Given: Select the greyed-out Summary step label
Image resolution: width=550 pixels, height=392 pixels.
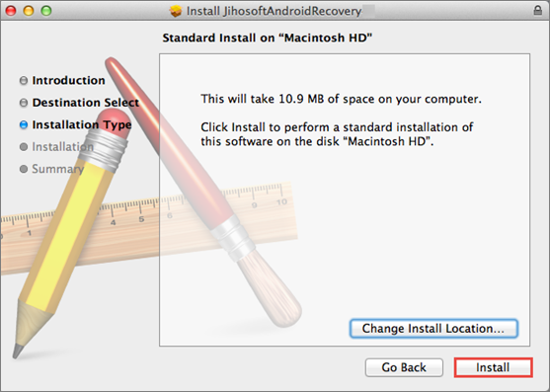Looking at the screenshot, I should click(x=58, y=169).
